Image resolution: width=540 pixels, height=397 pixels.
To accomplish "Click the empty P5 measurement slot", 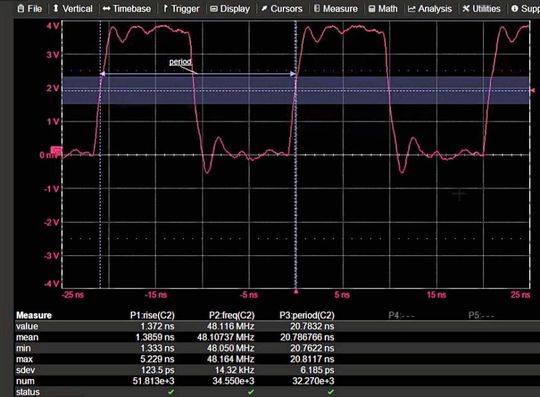I will 481,315.
